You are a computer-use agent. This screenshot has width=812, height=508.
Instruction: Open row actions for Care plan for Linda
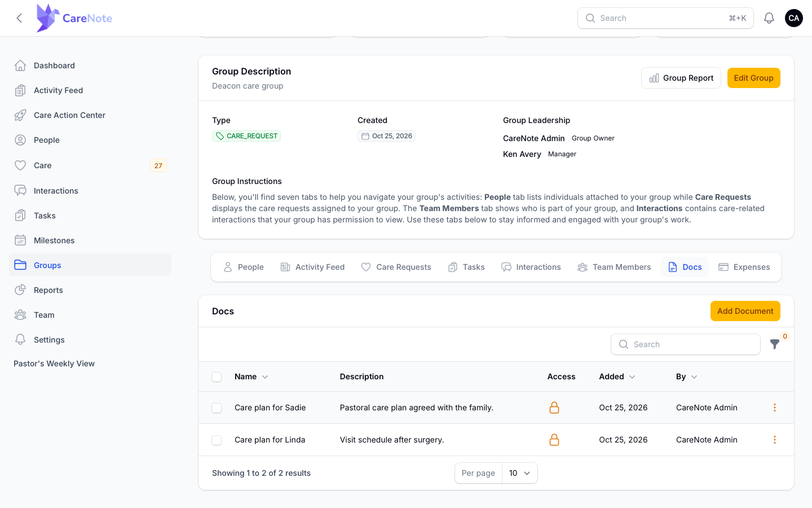775,440
